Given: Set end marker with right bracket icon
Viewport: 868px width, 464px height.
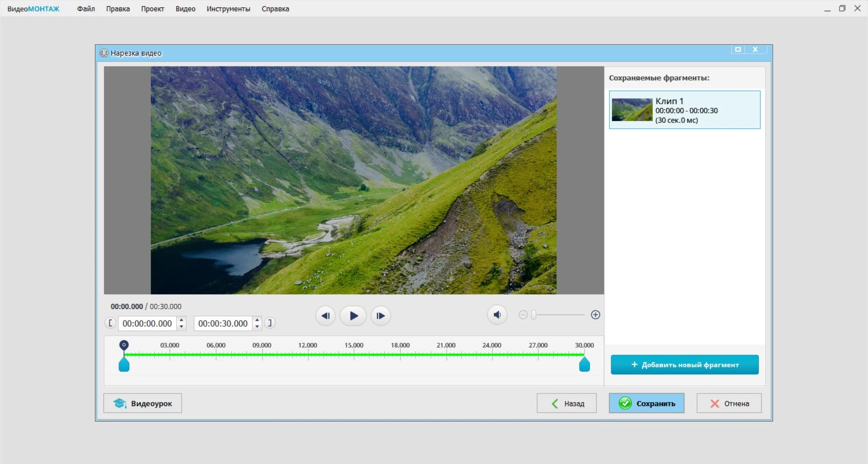Looking at the screenshot, I should 270,323.
